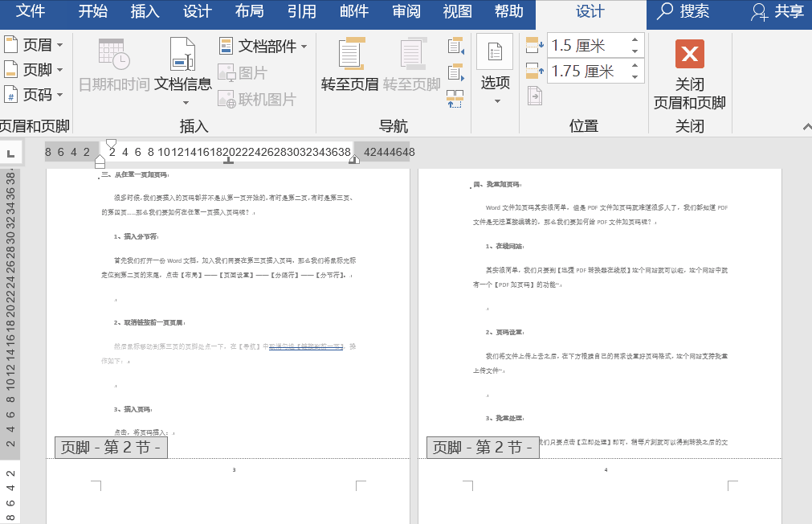Click the 文档信息 document info icon
812x524 pixels.
click(x=183, y=54)
